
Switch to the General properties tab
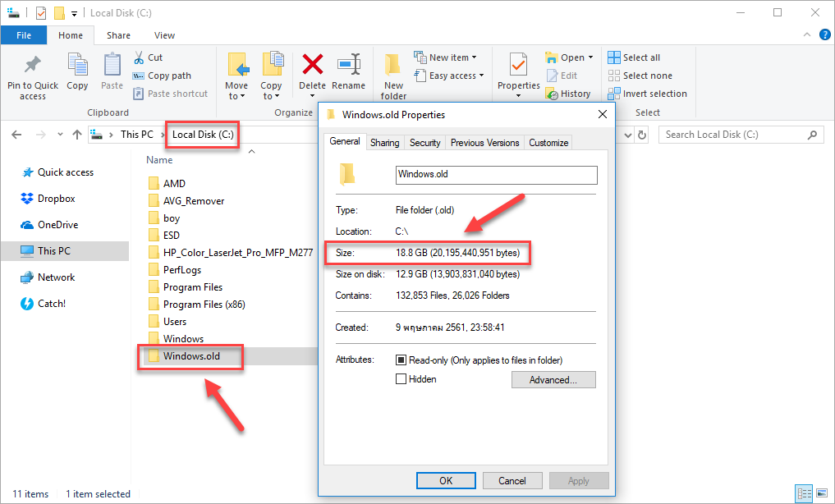pyautogui.click(x=345, y=141)
